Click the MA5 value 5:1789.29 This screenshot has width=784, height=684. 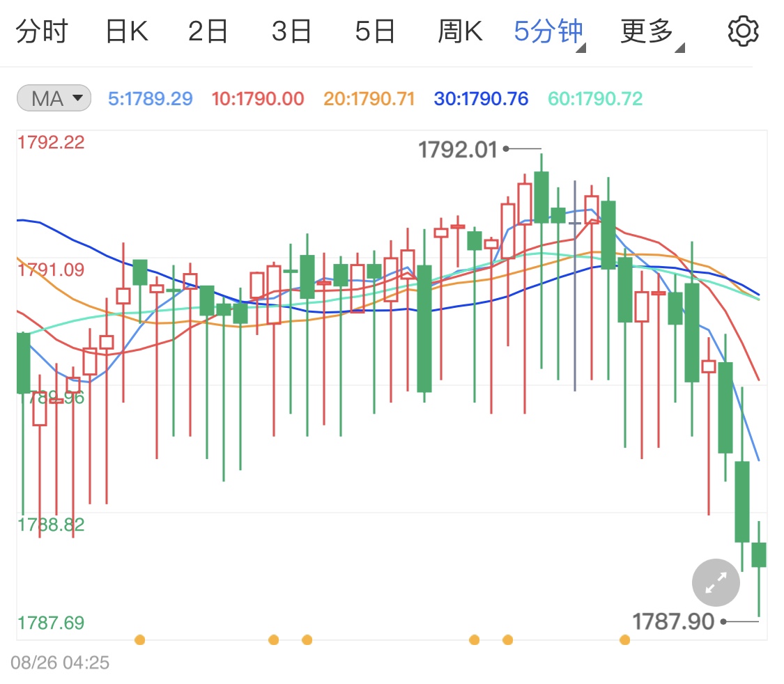[150, 98]
